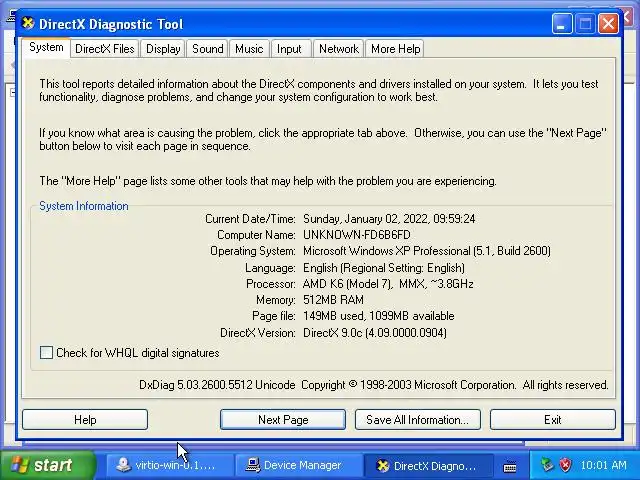The width and height of the screenshot is (640, 480).
Task: Click the computer name UNKNOWN-FD6B6FD
Action: coord(356,235)
